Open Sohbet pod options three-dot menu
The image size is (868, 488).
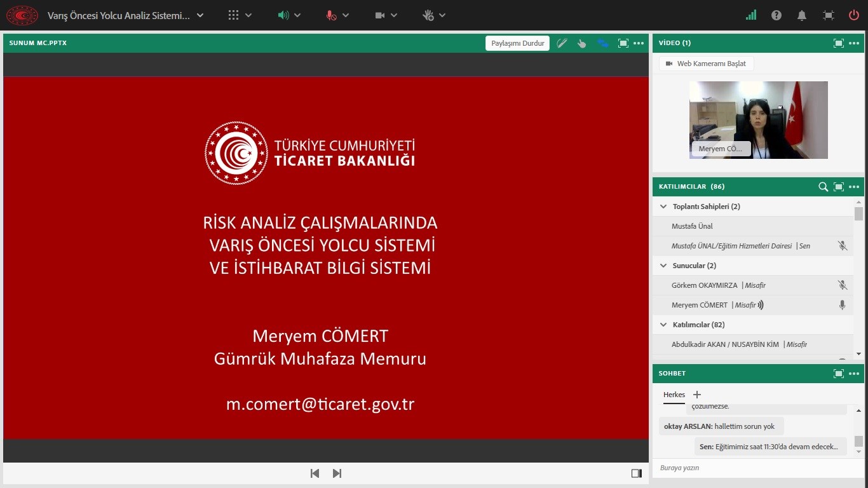click(854, 374)
